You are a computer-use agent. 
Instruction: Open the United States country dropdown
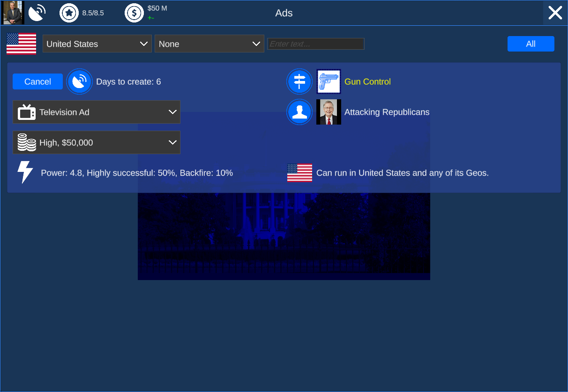(x=97, y=44)
